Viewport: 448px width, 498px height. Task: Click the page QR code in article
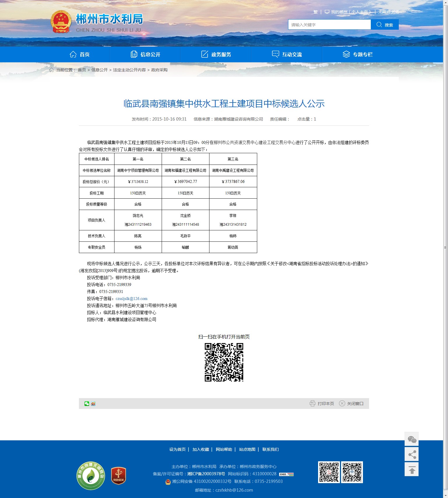coord(224,362)
